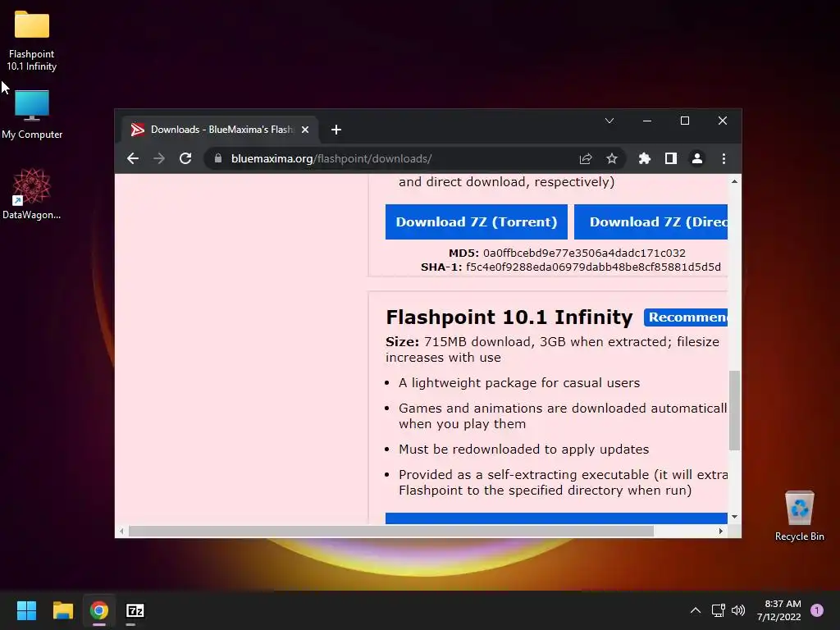
Task: Click the Recommended badge next to Infinity
Action: [686, 317]
